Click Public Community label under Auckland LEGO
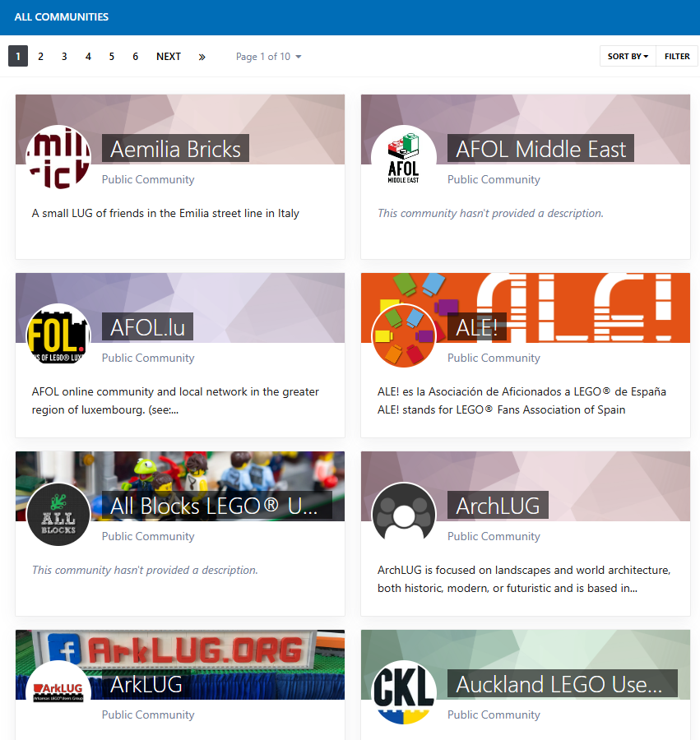The height and width of the screenshot is (740, 700). (494, 715)
